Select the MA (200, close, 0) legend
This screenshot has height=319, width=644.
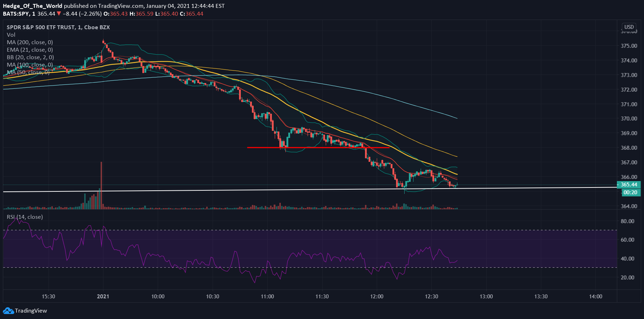pyautogui.click(x=30, y=42)
